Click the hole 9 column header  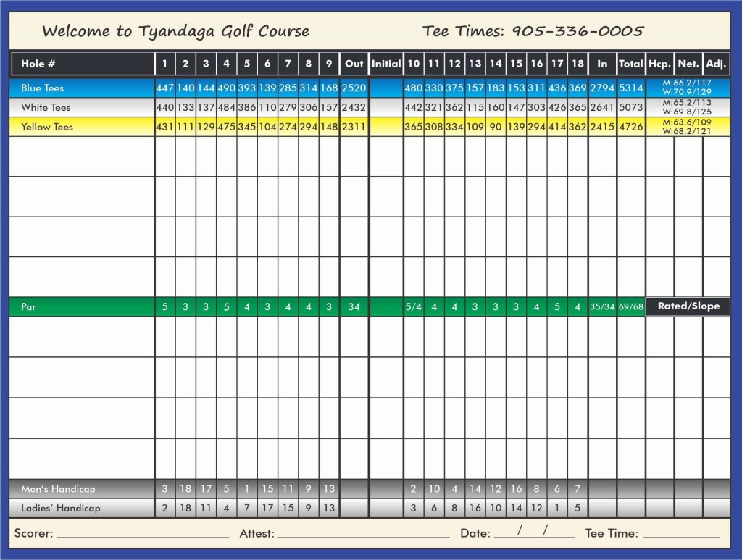329,63
